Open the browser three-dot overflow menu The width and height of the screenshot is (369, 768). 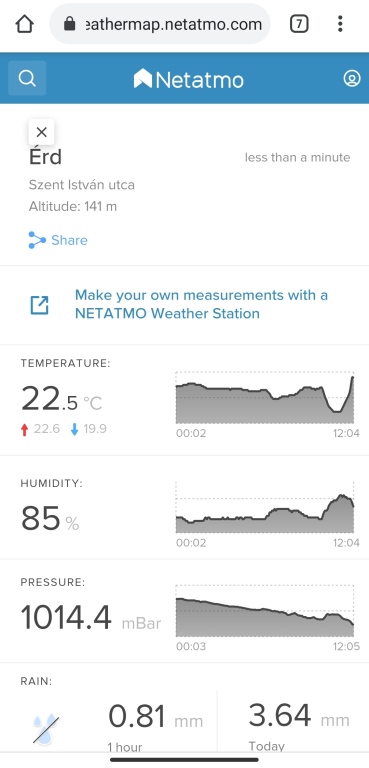[340, 24]
